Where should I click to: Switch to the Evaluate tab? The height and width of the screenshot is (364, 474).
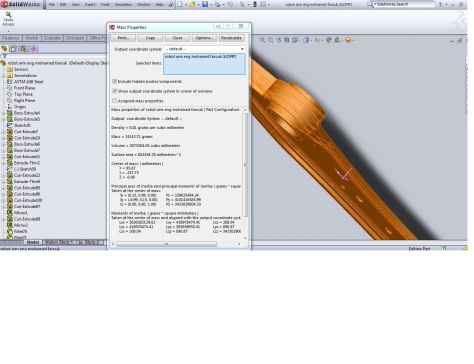52,38
